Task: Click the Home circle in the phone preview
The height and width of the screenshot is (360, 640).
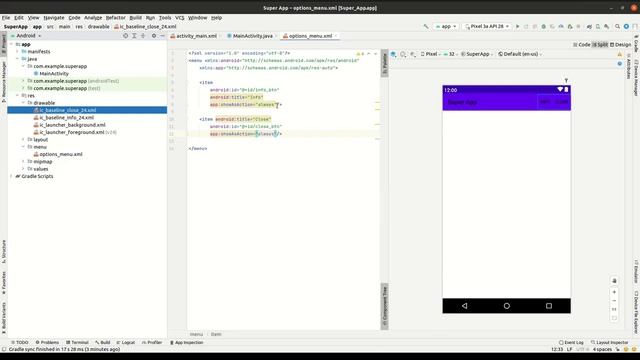Action: point(507,306)
